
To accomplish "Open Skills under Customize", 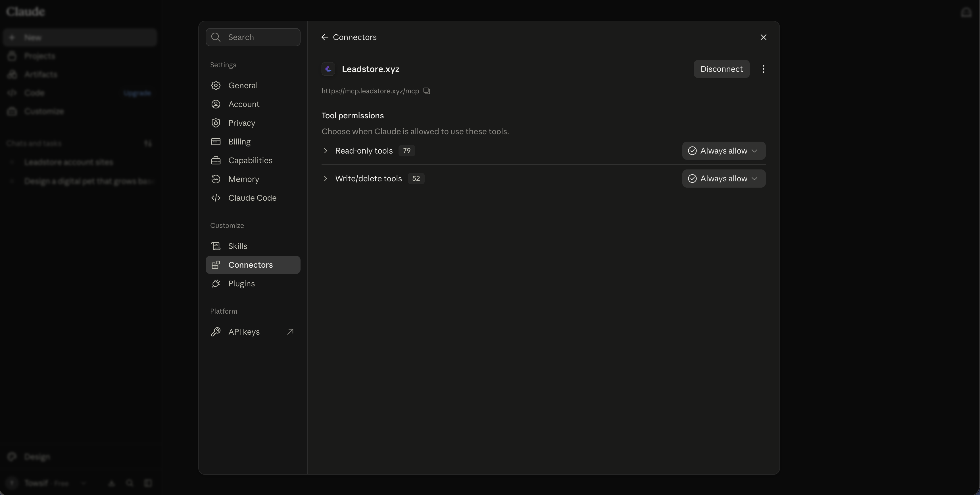I will (x=253, y=246).
